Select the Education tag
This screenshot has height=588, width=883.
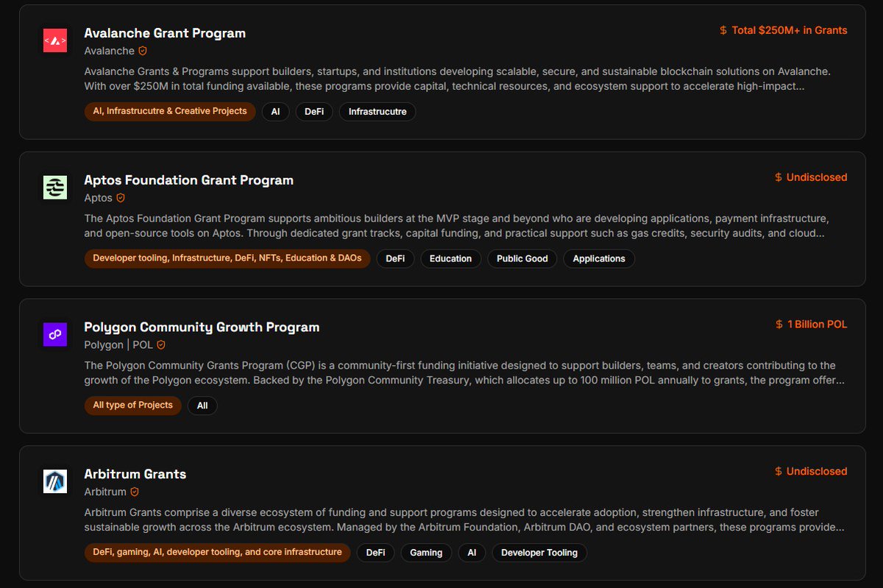pyautogui.click(x=451, y=258)
